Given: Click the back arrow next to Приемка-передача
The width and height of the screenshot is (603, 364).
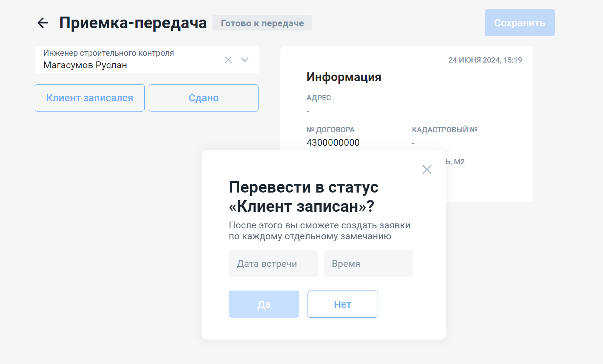Looking at the screenshot, I should tap(43, 23).
